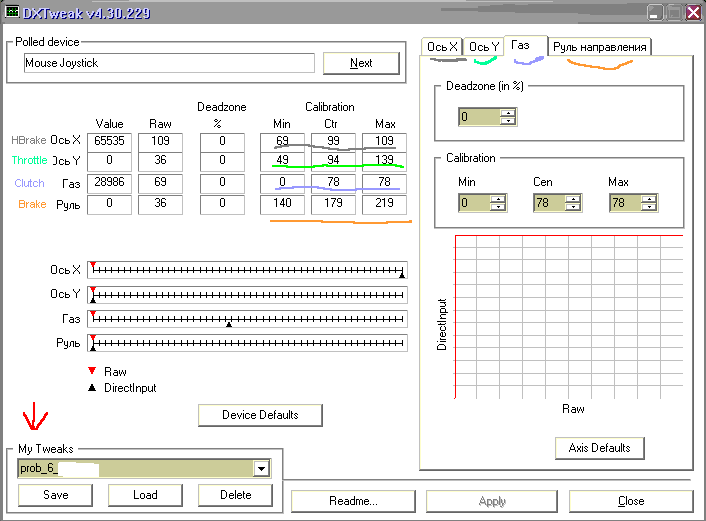Viewport: 706px width, 521px height.
Task: Reset axis with Axis Defaults button
Action: (x=599, y=448)
